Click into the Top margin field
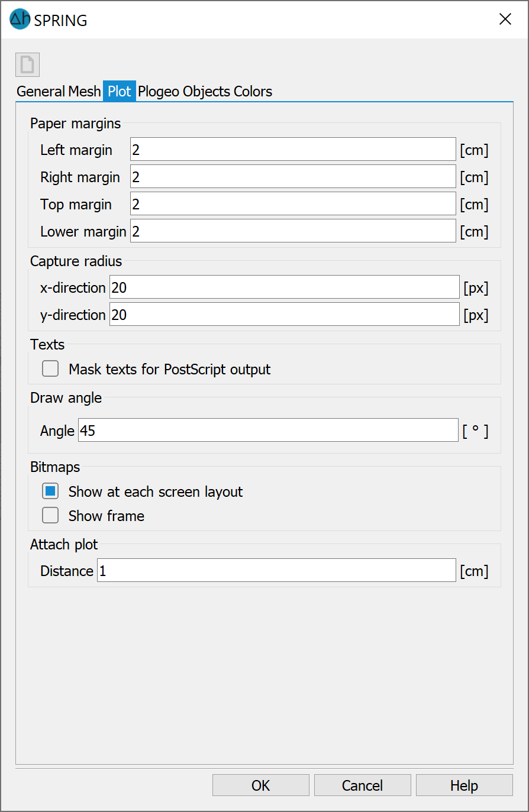Viewport: 529px width, 812px height. (x=293, y=204)
